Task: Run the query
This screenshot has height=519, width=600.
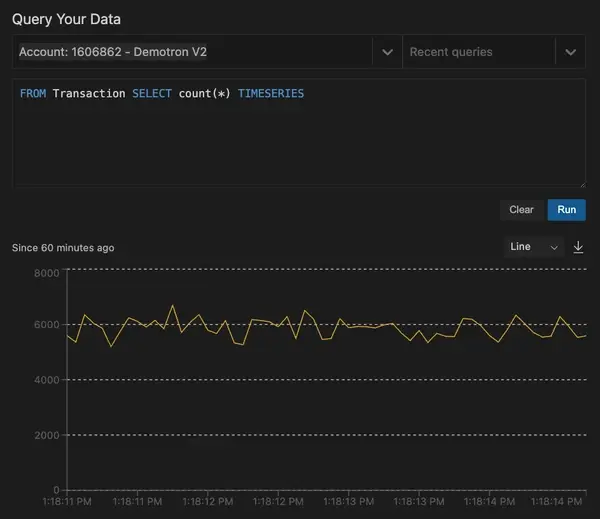Action: 566,210
